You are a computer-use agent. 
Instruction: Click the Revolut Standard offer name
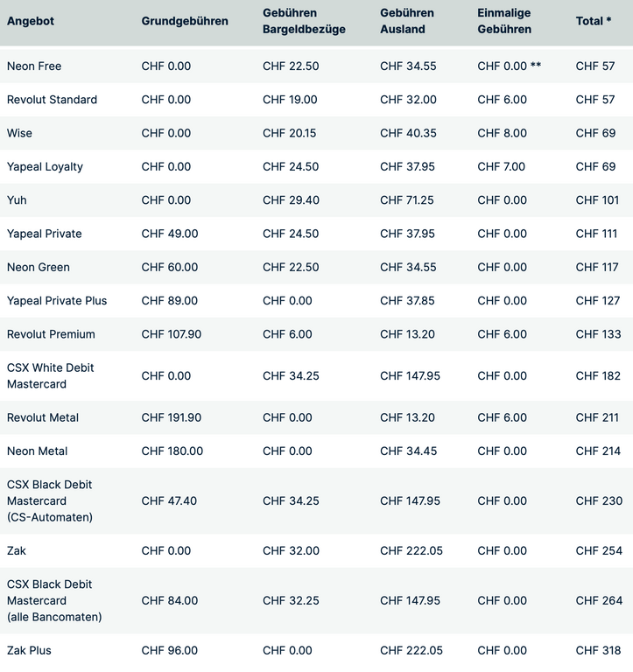[x=52, y=100]
